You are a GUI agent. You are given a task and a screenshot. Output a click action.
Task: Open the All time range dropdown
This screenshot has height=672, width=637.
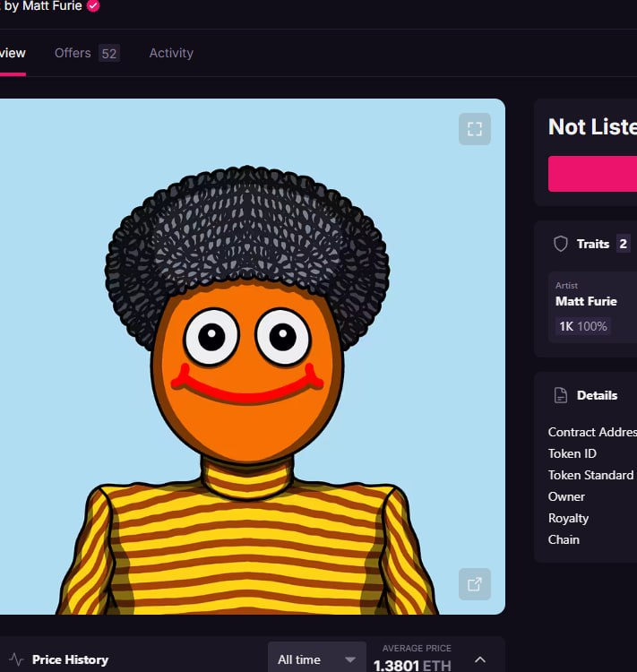coord(317,659)
